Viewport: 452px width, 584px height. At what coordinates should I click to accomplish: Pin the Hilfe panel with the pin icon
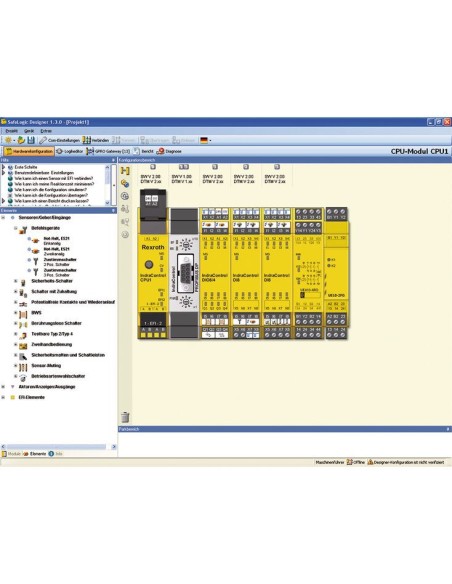pyautogui.click(x=114, y=160)
